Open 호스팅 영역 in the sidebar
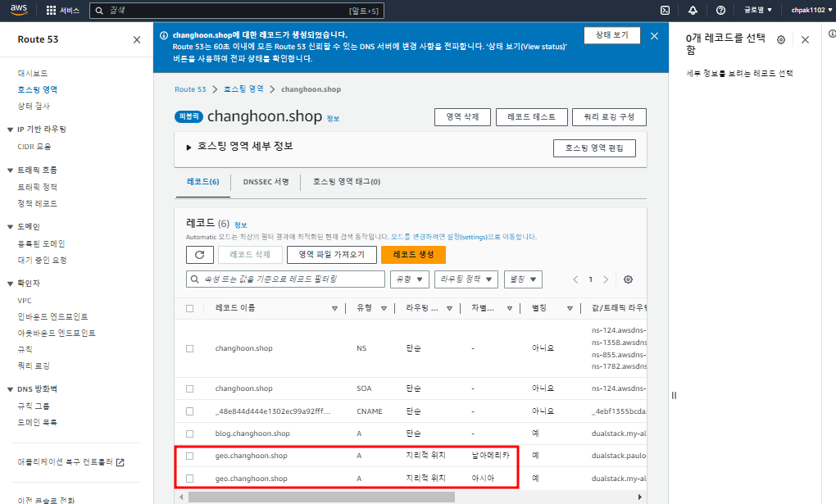Viewport: 836px width, 504px height. pos(38,89)
